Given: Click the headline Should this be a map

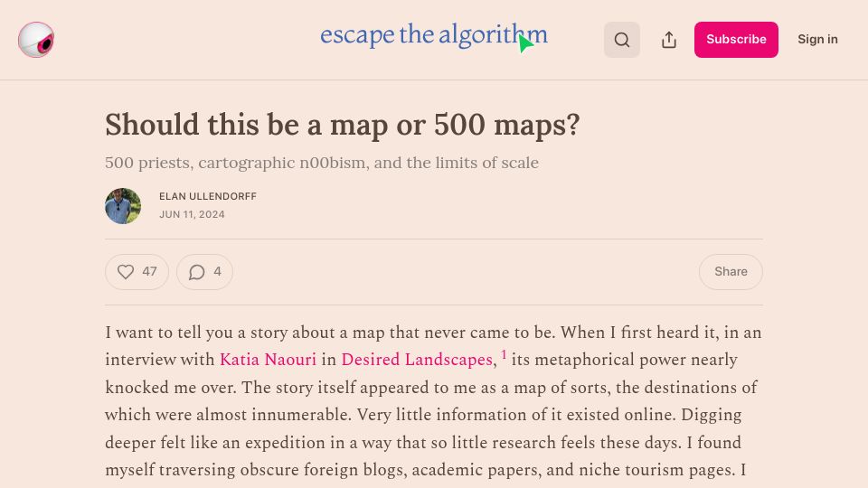Looking at the screenshot, I should 342,125.
